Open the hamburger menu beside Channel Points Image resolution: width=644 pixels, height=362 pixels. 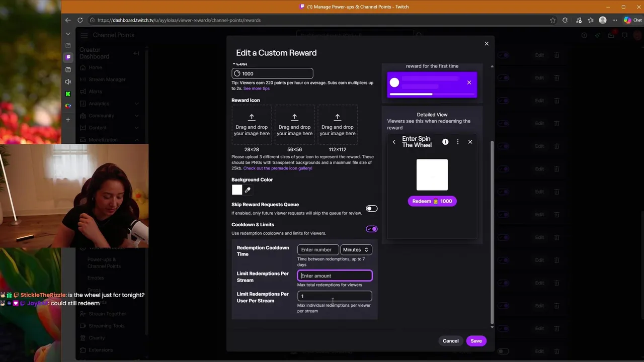(84, 35)
